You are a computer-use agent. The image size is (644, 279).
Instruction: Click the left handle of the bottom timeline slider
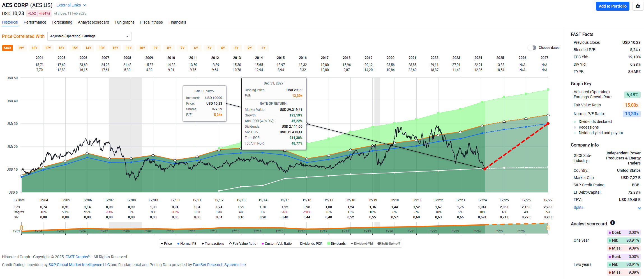pos(22,228)
